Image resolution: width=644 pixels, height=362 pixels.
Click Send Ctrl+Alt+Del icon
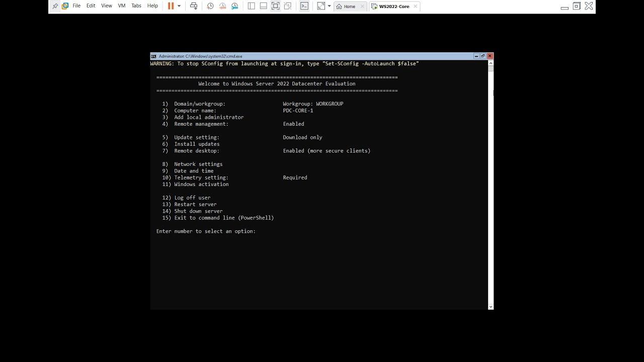click(194, 6)
